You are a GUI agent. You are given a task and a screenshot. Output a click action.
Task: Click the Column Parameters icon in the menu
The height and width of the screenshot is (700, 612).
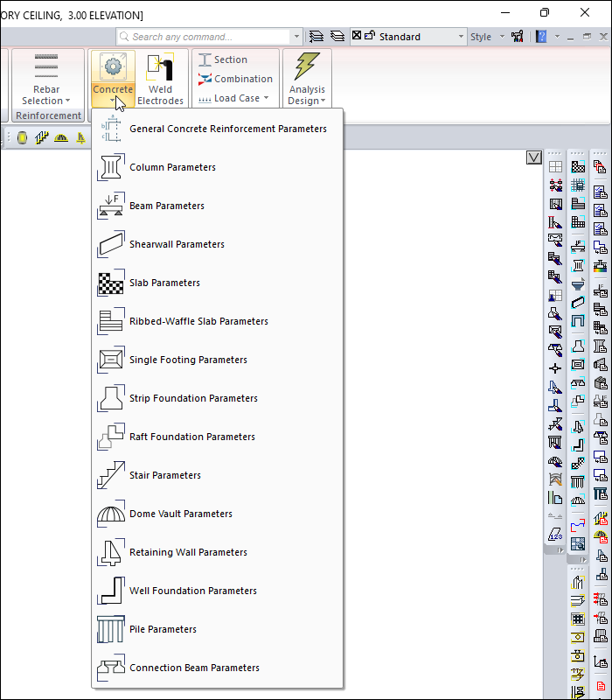pyautogui.click(x=111, y=167)
